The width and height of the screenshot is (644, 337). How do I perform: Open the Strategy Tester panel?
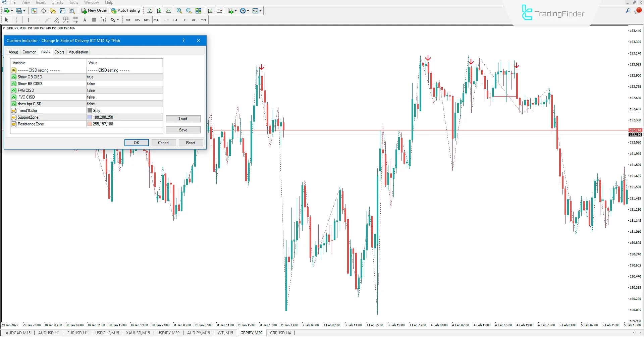(x=72, y=10)
